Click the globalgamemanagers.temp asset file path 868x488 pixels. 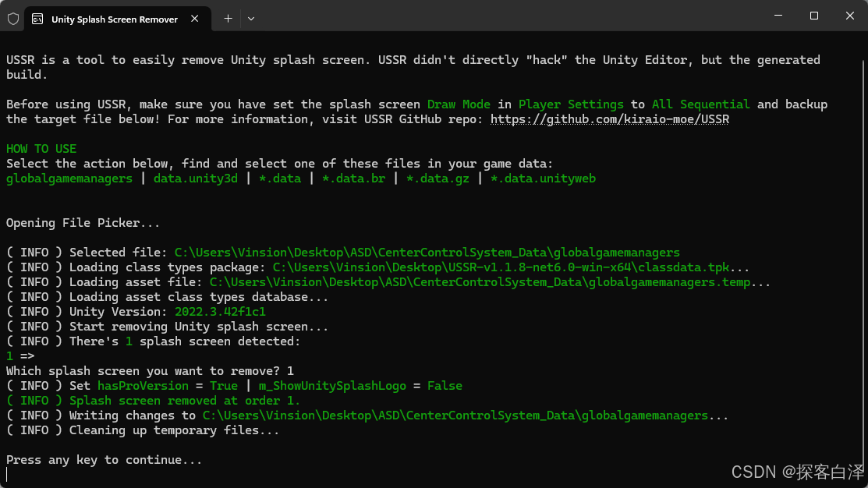(x=480, y=282)
